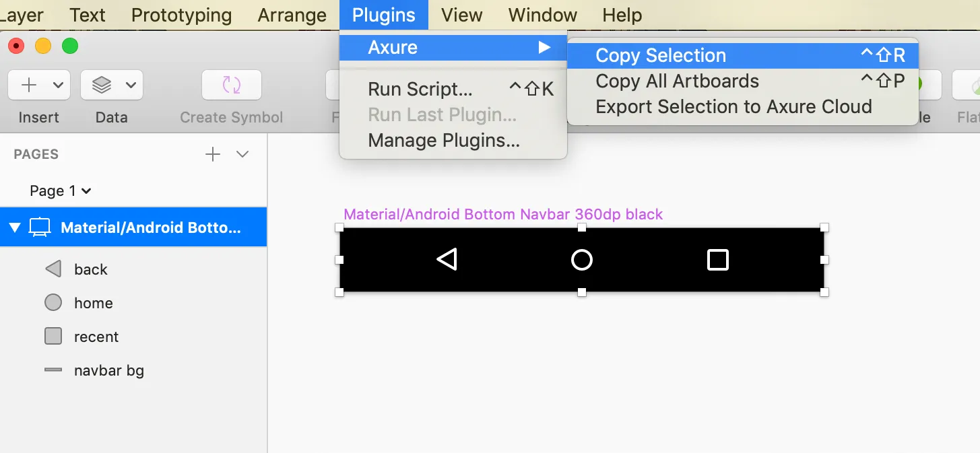This screenshot has height=453, width=980.
Task: Click the triangle icon beside the back layer
Action: coord(53,269)
